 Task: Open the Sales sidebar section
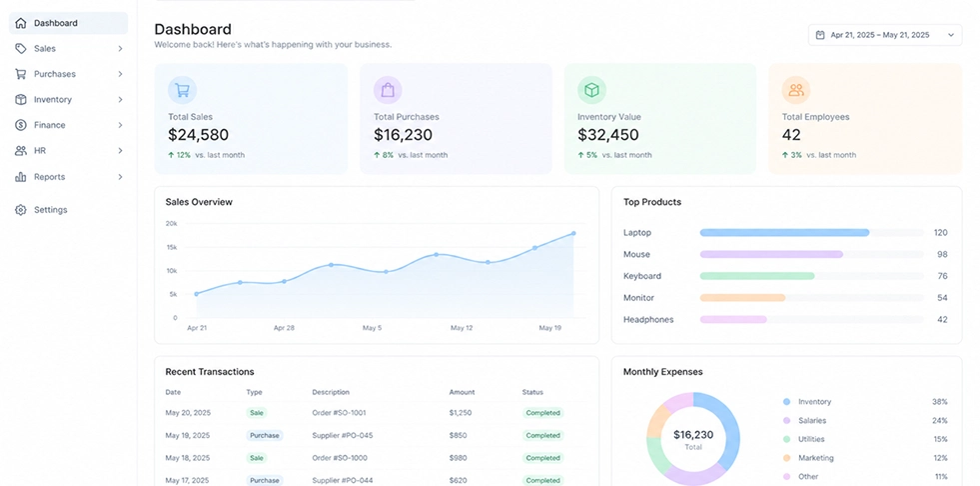68,49
